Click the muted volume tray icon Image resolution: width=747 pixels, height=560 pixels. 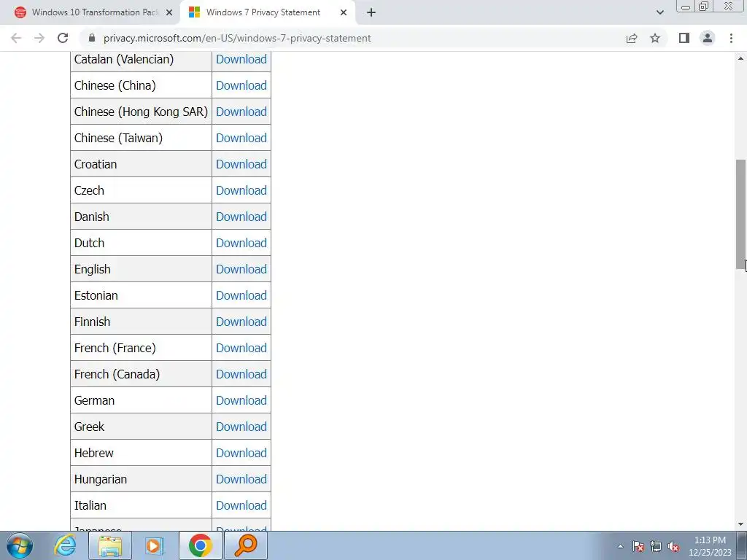tap(673, 546)
